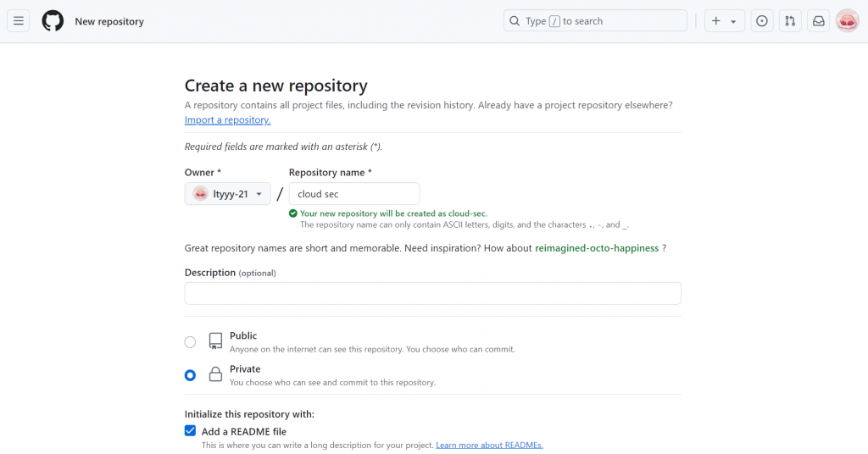Uncheck the Add a README file checkbox
The image size is (868, 454).
pyautogui.click(x=190, y=431)
